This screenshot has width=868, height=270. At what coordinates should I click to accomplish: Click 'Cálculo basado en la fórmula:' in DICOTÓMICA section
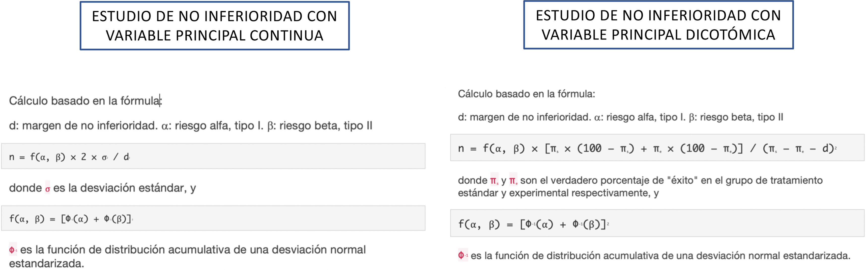(x=526, y=94)
